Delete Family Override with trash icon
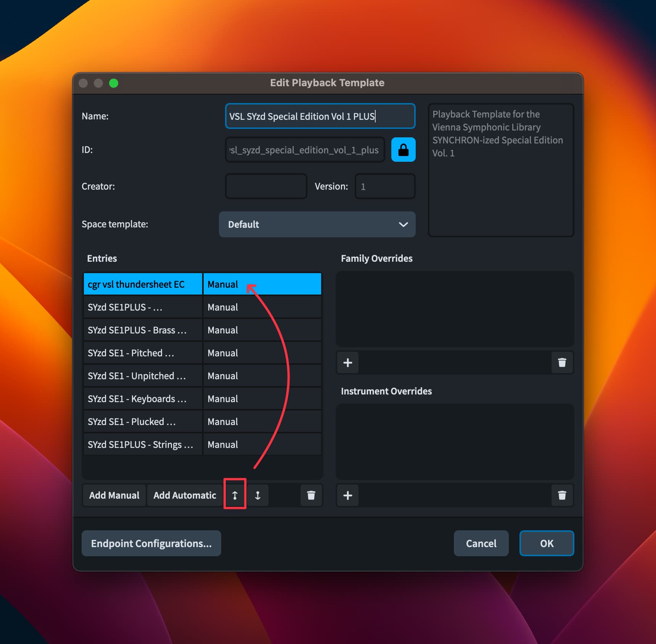This screenshot has height=644, width=656. tap(562, 362)
